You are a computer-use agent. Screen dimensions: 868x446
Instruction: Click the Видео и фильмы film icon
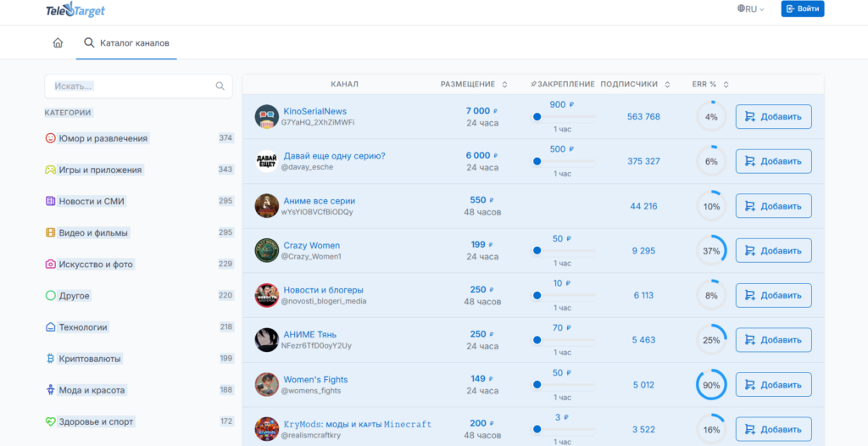(50, 232)
